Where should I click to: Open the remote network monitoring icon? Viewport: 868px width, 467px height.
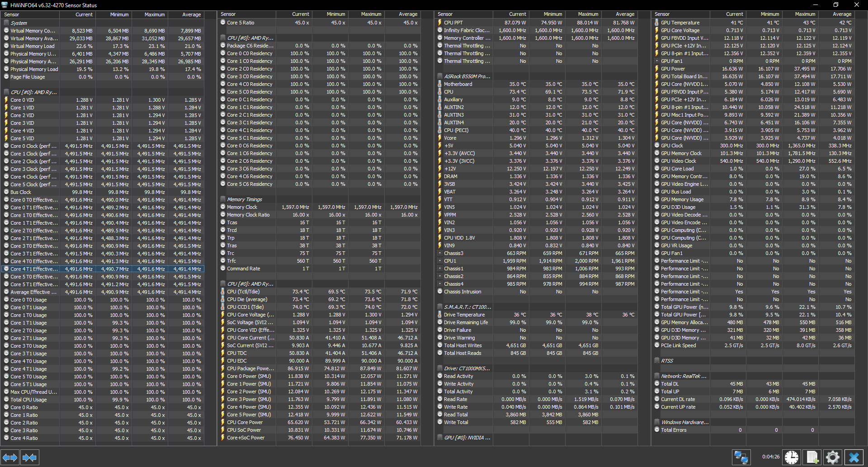click(741, 458)
